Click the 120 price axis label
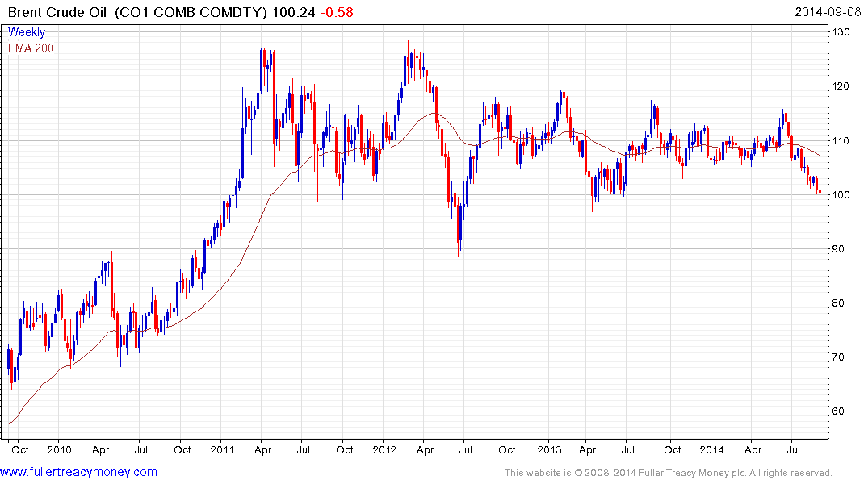Screen dimensions: 868x484 coord(841,86)
